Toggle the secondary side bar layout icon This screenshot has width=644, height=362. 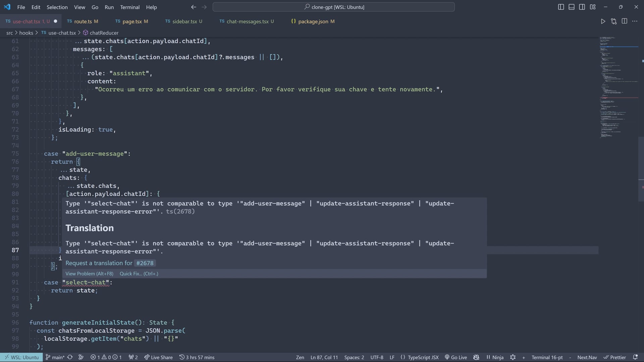tap(582, 7)
